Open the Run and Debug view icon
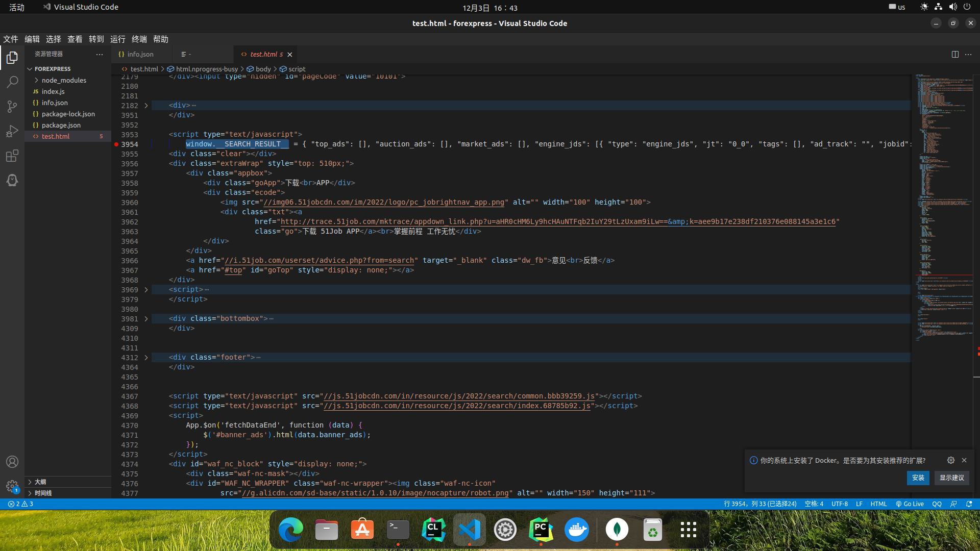This screenshot has height=551, width=980. click(12, 131)
